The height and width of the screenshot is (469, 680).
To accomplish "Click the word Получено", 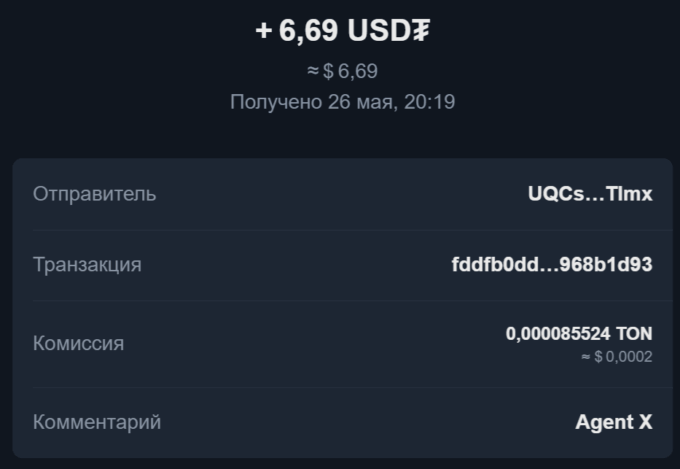I will tap(276, 102).
